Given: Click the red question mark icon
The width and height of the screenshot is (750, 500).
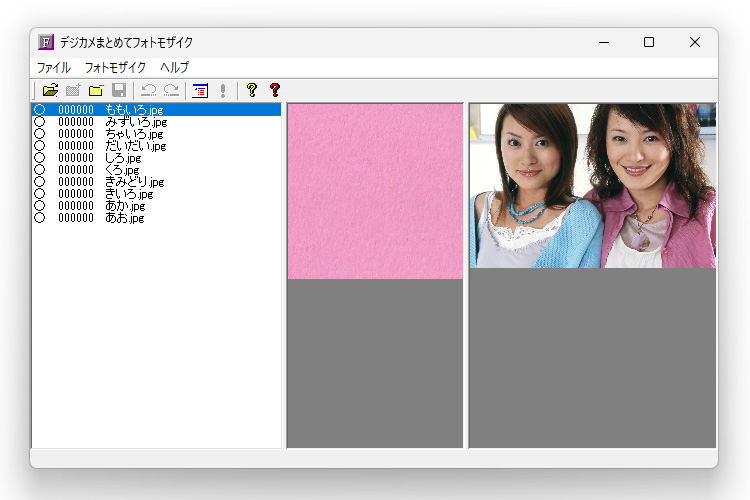Looking at the screenshot, I should point(275,90).
